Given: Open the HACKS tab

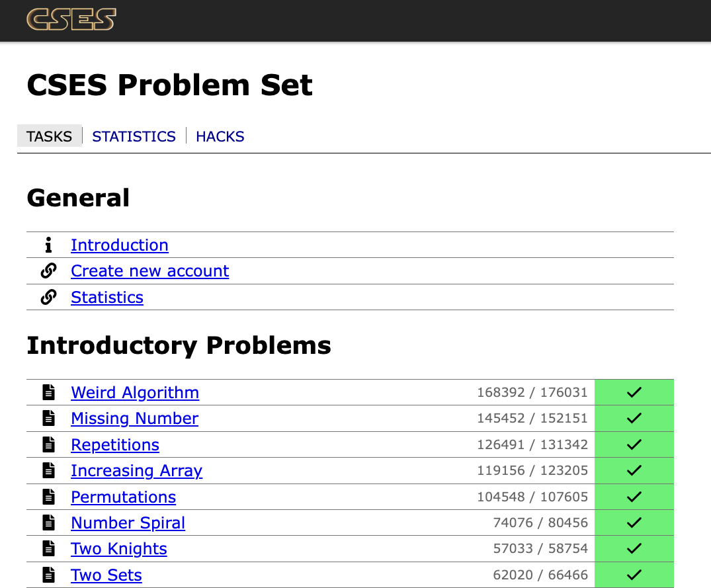Looking at the screenshot, I should tap(220, 136).
